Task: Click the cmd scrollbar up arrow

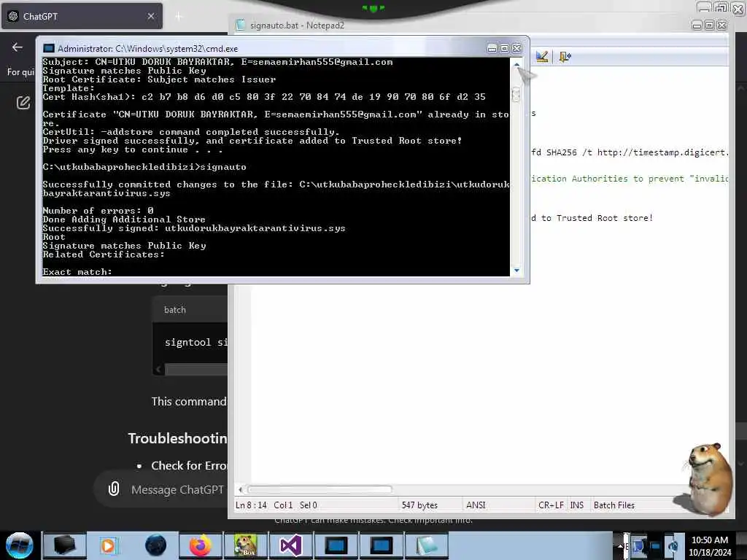Action: click(516, 64)
